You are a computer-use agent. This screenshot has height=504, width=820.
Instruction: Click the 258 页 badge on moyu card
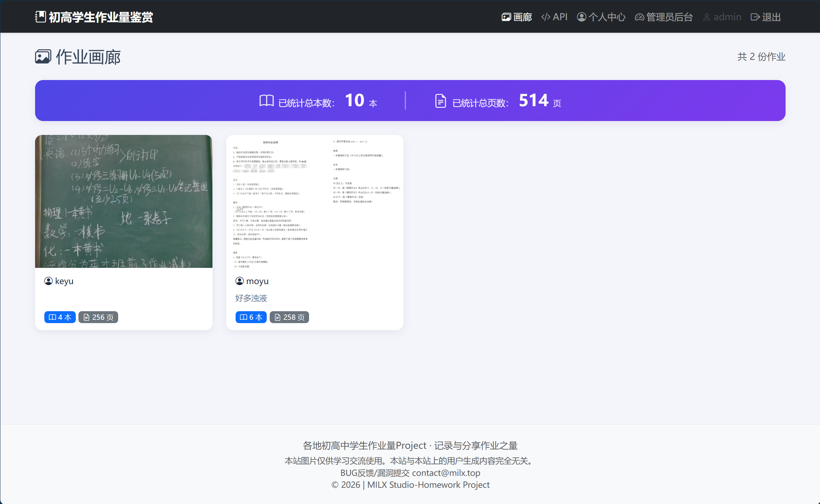pos(289,317)
